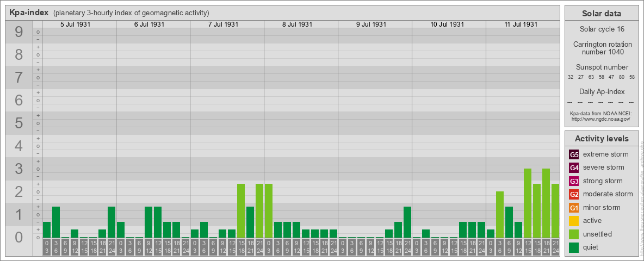644x261 pixels.
Task: Click the 18-21h bar on 11 Jul 1931
Action: click(x=546, y=203)
